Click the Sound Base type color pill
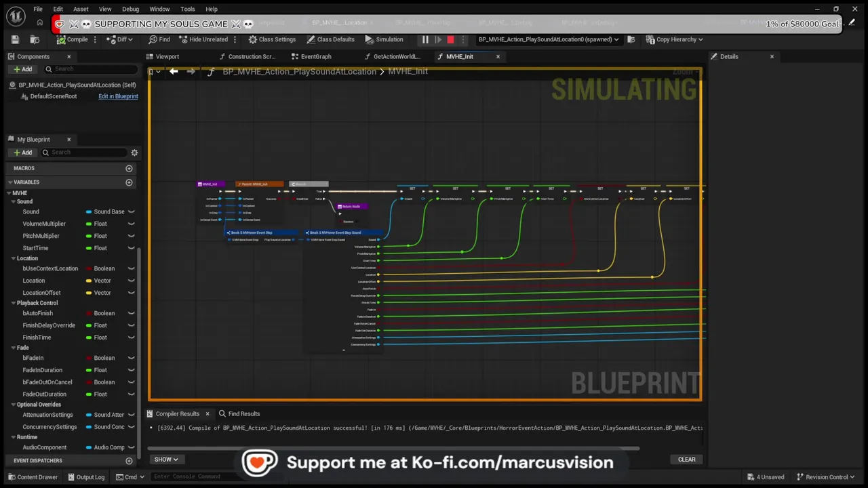Screen dimensions: 868x488 point(89,212)
